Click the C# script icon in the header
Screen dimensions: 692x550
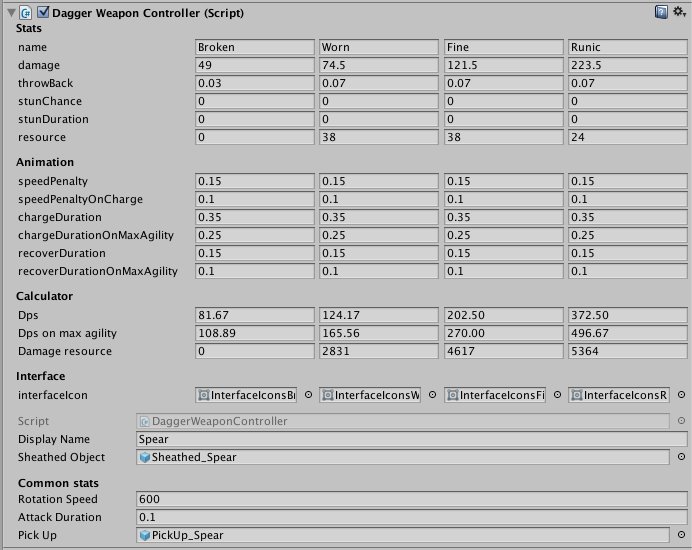[26, 13]
